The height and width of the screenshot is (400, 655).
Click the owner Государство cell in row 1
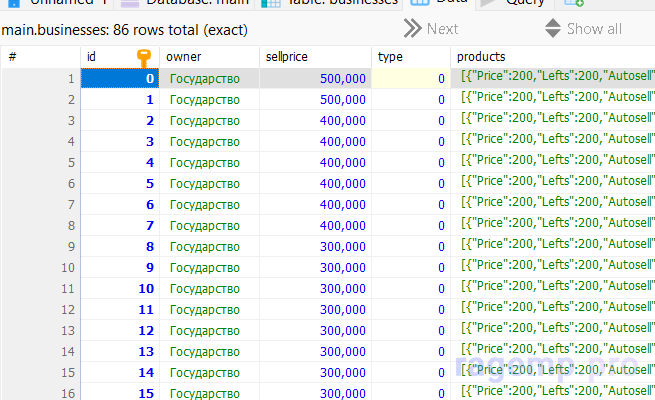tap(209, 78)
